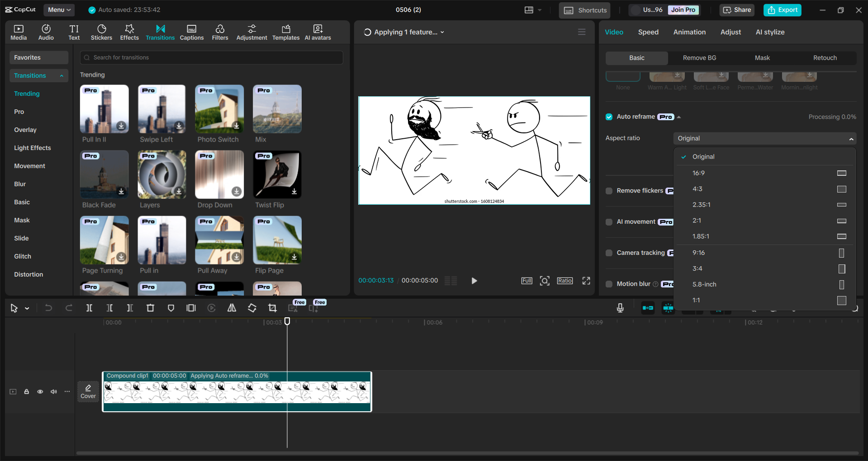Image resolution: width=868 pixels, height=461 pixels.
Task: Record a voiceover with the microphone icon
Action: point(619,308)
